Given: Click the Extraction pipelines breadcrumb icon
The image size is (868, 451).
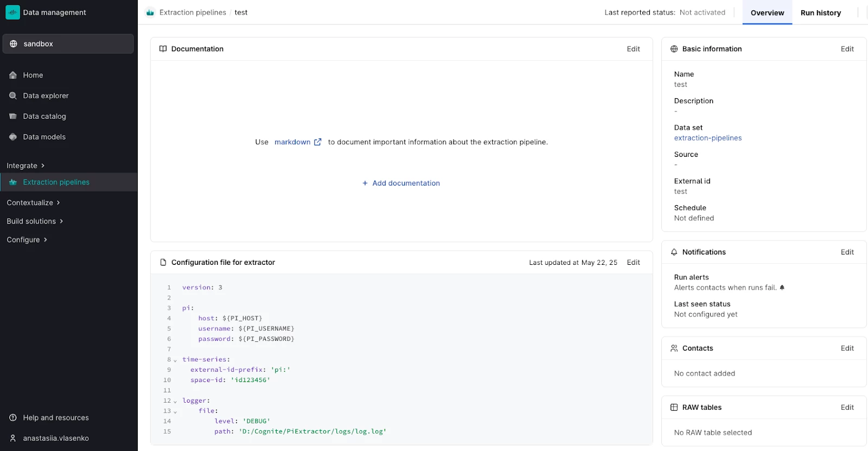Looking at the screenshot, I should click(x=150, y=12).
